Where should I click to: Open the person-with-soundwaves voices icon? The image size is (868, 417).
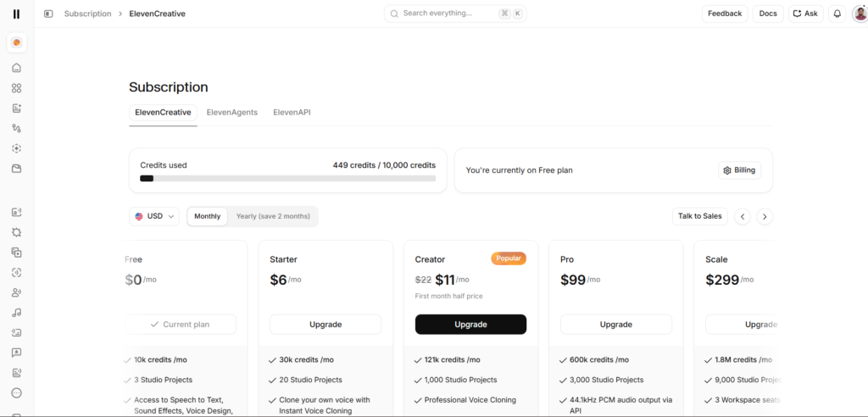coord(17,292)
